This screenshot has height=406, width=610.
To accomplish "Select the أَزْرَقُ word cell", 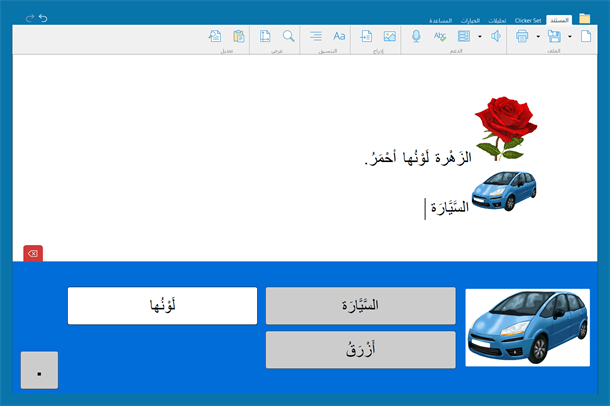I will pyautogui.click(x=361, y=350).
